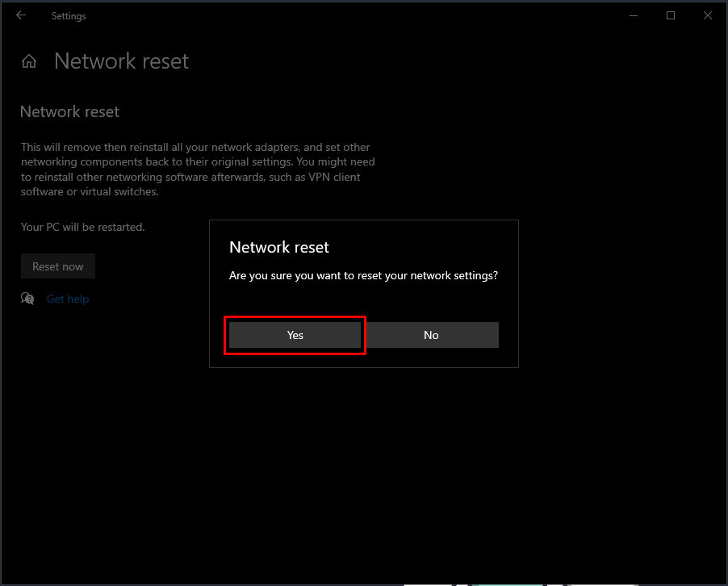This screenshot has height=586, width=728.
Task: Return to previous page with back arrow
Action: point(21,15)
